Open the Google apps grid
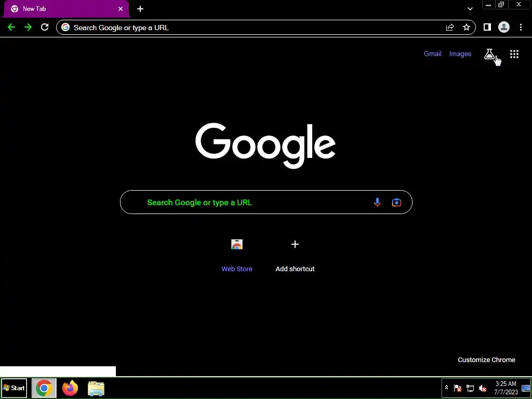532x399 pixels. [x=514, y=54]
